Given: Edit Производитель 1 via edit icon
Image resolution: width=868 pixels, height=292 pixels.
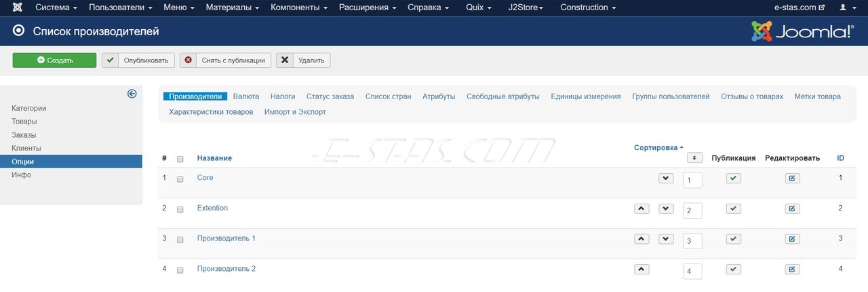Looking at the screenshot, I should [792, 239].
